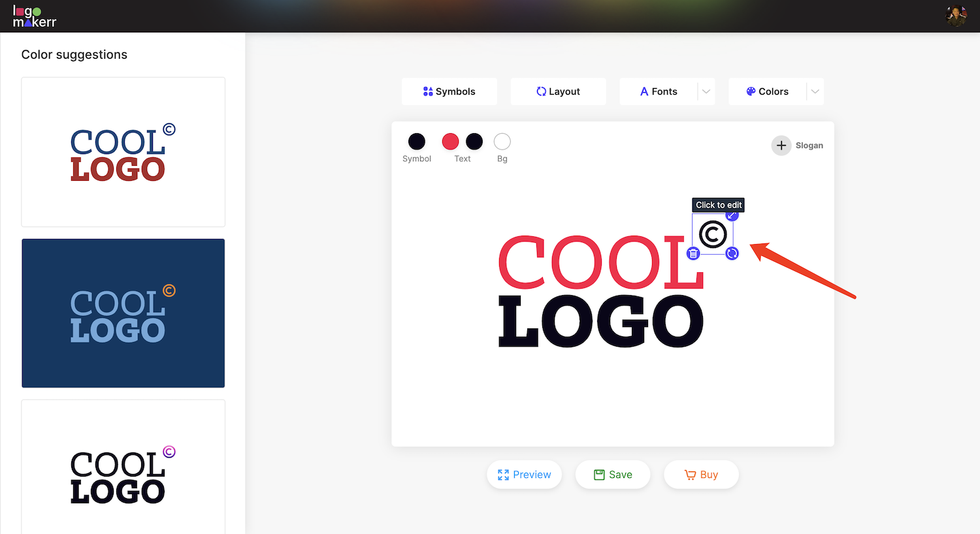Add a Slogan using the plus icon
This screenshot has height=534, width=980.
click(781, 145)
